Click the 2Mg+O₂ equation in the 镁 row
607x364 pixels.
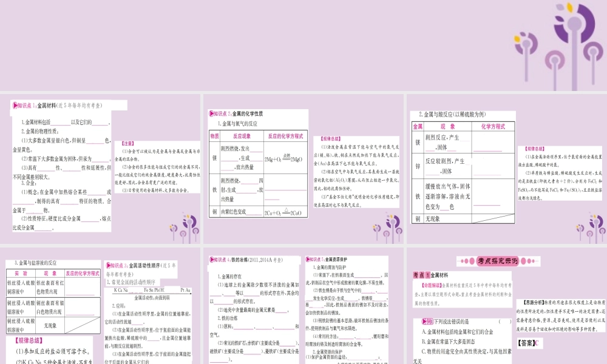click(x=283, y=158)
